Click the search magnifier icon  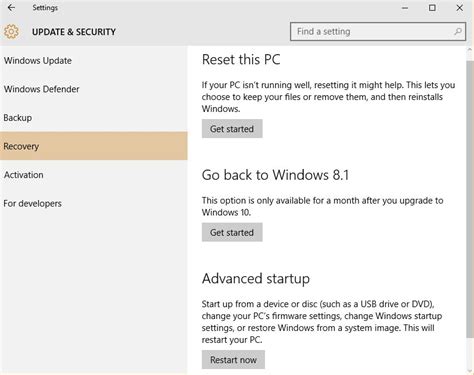tap(458, 32)
